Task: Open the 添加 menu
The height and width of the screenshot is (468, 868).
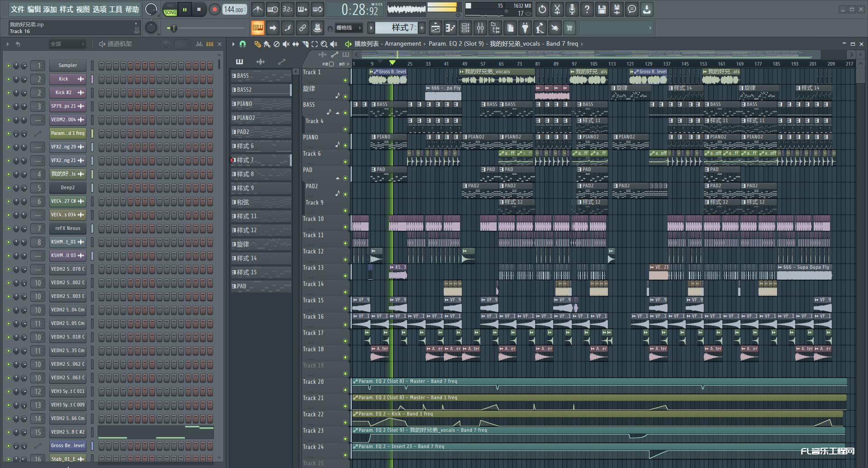Action: [50, 10]
